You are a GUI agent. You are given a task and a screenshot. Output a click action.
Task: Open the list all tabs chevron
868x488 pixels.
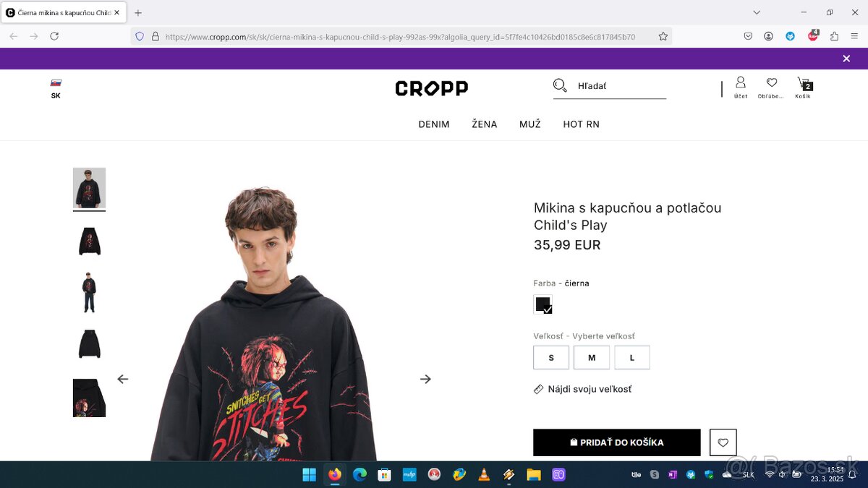757,12
